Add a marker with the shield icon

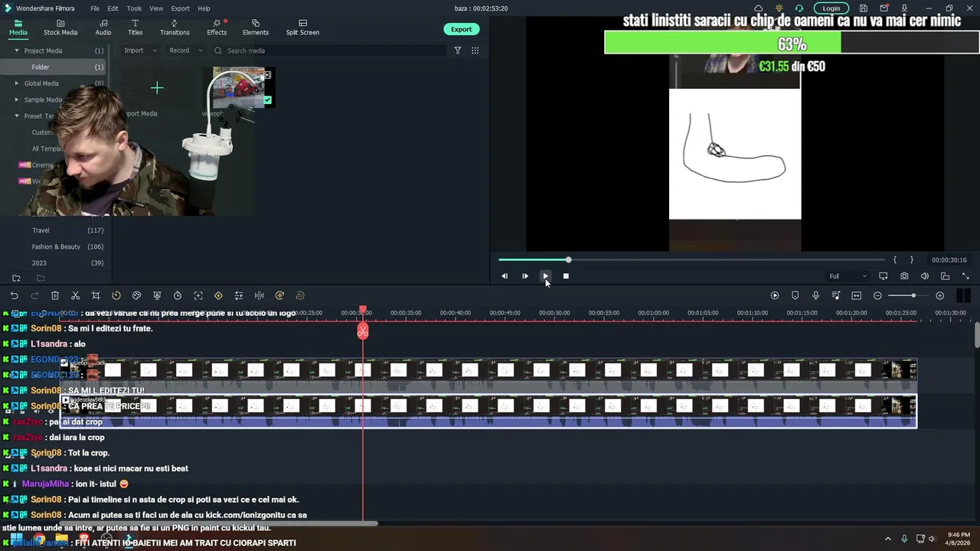pyautogui.click(x=795, y=295)
